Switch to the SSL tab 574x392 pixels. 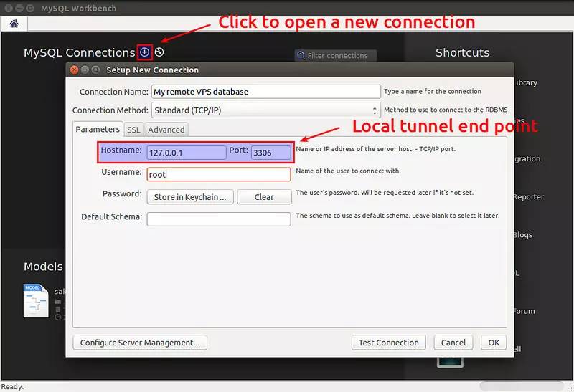tap(133, 130)
